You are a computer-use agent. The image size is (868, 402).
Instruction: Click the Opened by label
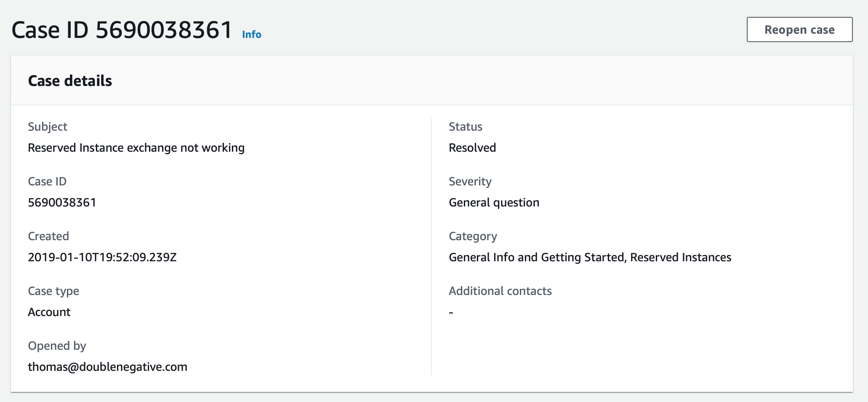[57, 346]
